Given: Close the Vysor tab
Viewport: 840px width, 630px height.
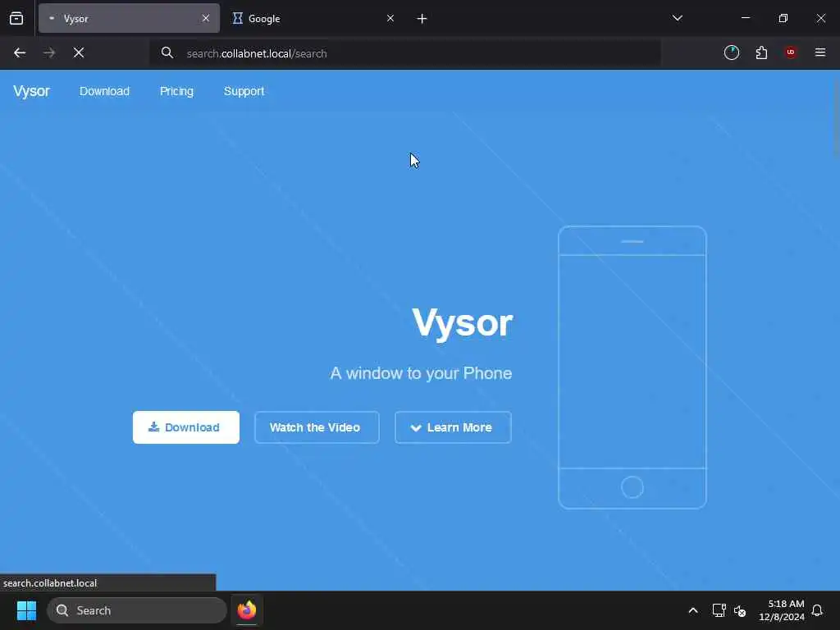Looking at the screenshot, I should click(x=206, y=18).
